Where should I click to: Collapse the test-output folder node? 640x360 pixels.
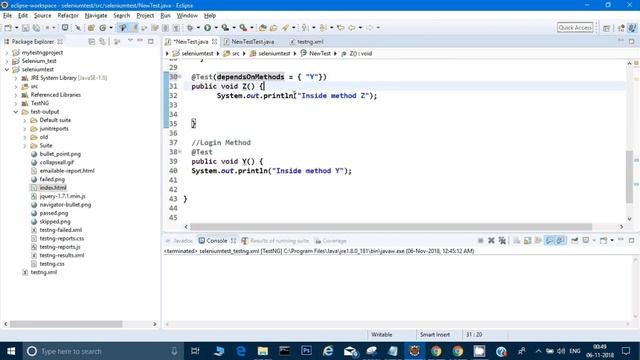click(16, 112)
